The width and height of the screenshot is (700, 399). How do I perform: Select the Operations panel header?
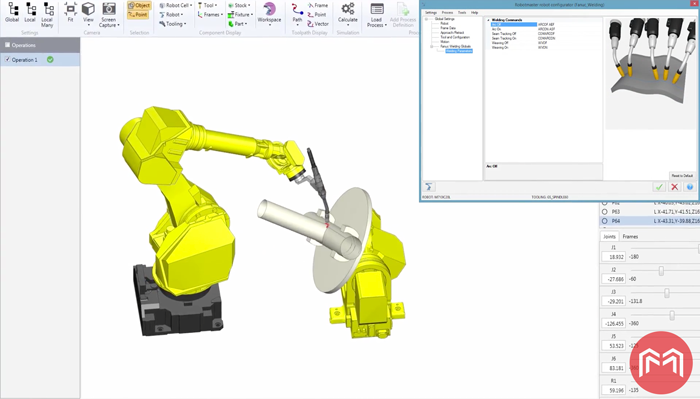pyautogui.click(x=40, y=45)
